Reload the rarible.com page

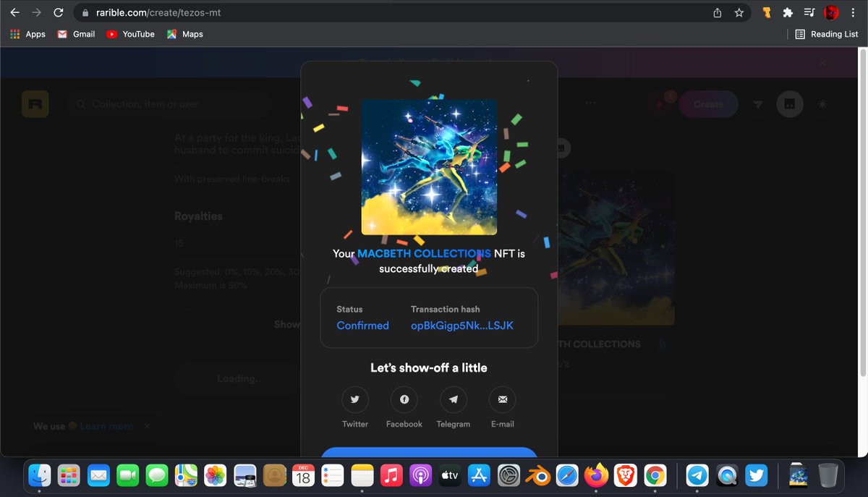(x=59, y=12)
